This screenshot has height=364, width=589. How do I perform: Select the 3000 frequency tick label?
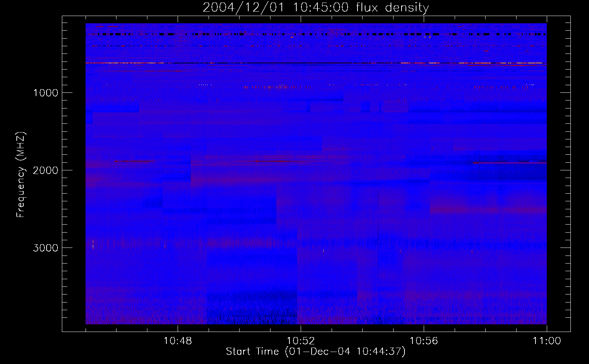(46, 248)
